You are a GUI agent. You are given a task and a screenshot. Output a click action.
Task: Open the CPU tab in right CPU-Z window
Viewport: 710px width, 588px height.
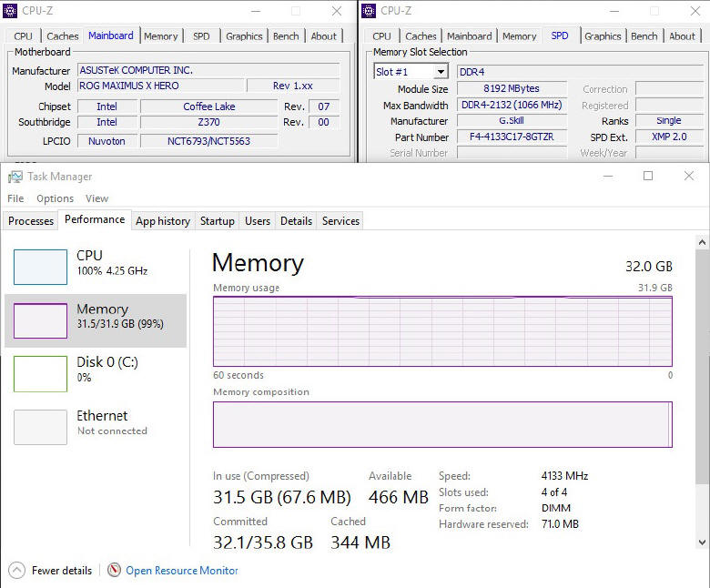(x=381, y=36)
